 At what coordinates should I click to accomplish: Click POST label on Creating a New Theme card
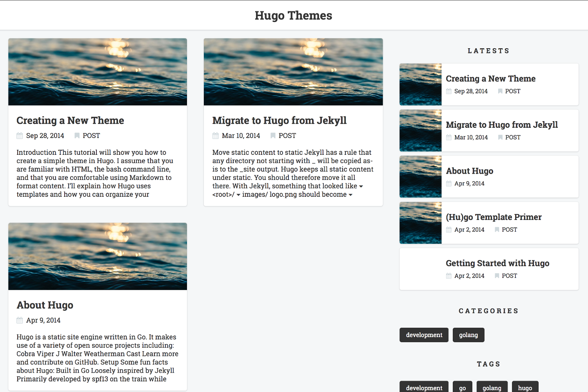(x=91, y=136)
